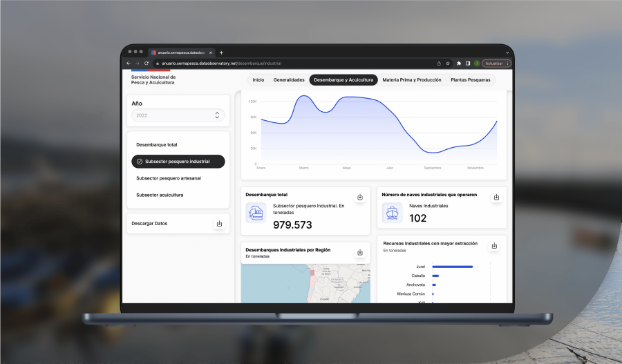Viewport: 622px width, 364px height.
Task: Click the Jurel bar in the chart
Action: (x=452, y=266)
